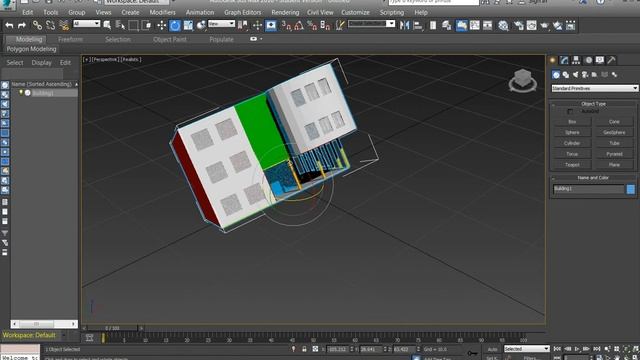Open the Named Selection Sets dropdown

click(371, 24)
